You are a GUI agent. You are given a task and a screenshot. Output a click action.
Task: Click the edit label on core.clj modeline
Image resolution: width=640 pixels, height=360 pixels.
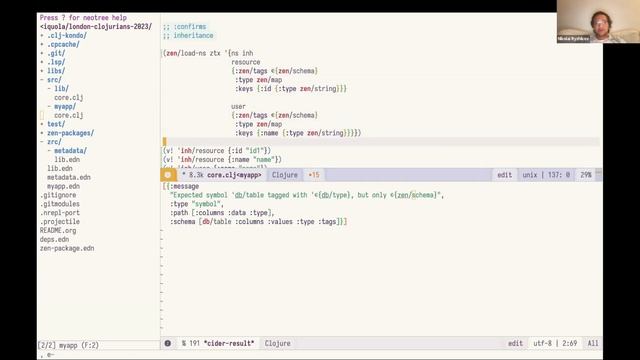504,175
